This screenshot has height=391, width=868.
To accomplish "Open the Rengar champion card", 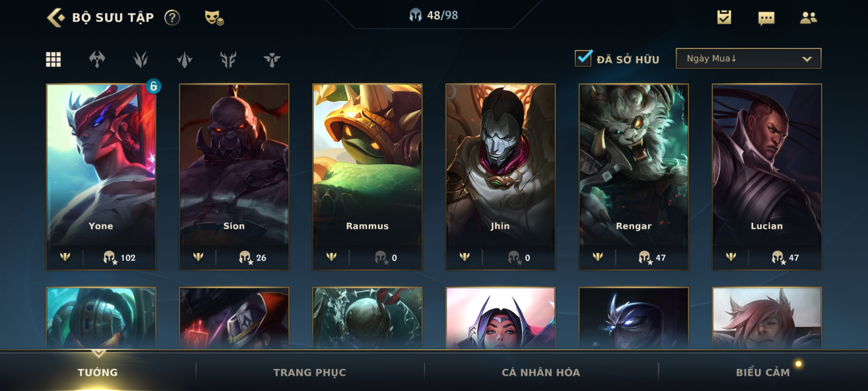I will tap(633, 177).
